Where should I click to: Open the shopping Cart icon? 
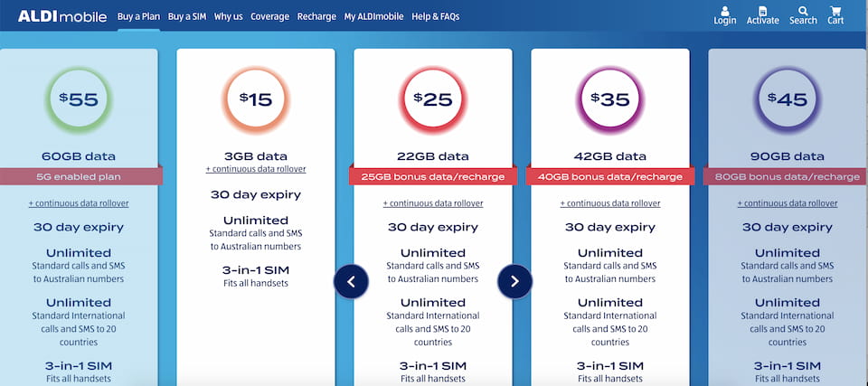pyautogui.click(x=835, y=12)
